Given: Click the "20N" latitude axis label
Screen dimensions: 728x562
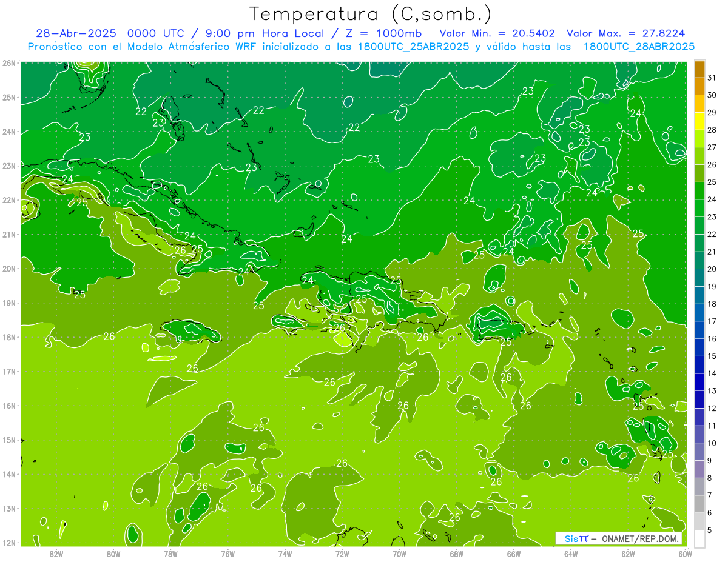Looking at the screenshot, I should 9,269.
